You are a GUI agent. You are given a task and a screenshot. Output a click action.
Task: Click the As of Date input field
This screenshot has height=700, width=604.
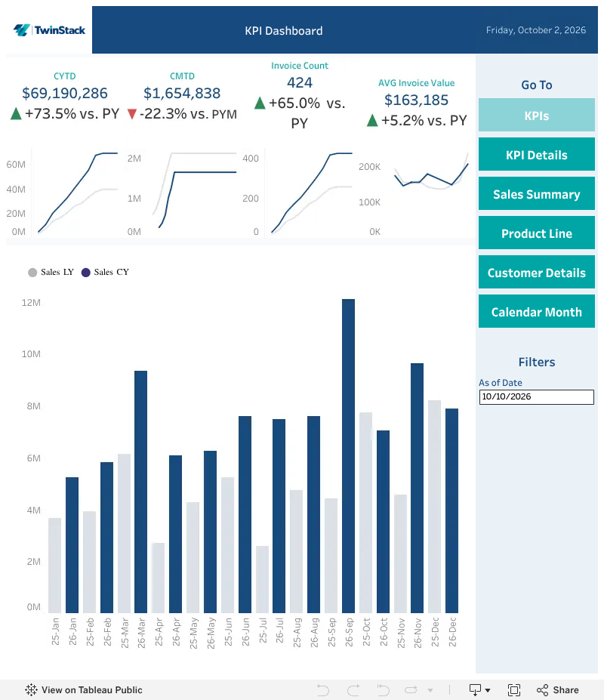(537, 397)
